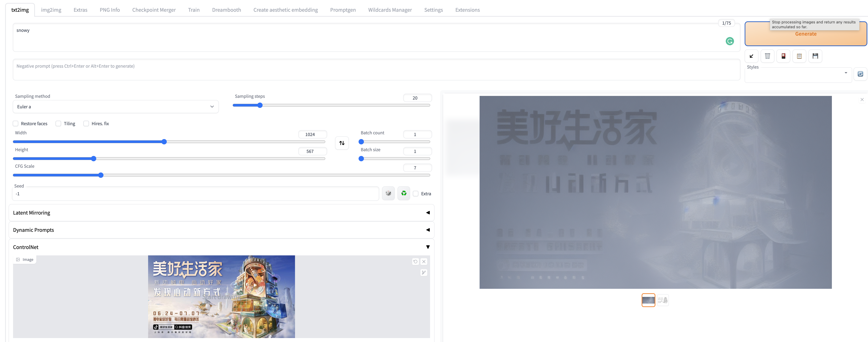This screenshot has width=868, height=342.
Task: Select the second output thumbnail in gallery
Action: point(662,300)
